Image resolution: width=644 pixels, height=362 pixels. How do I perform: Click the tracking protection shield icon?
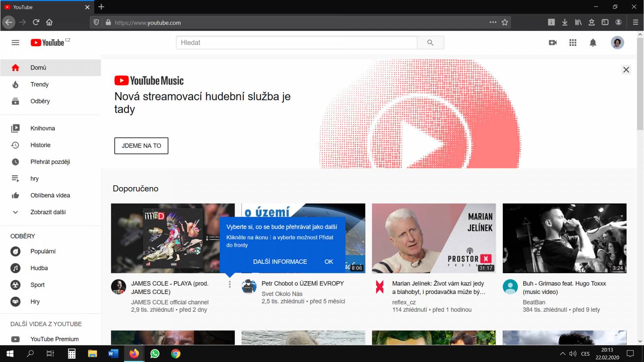[x=96, y=23]
